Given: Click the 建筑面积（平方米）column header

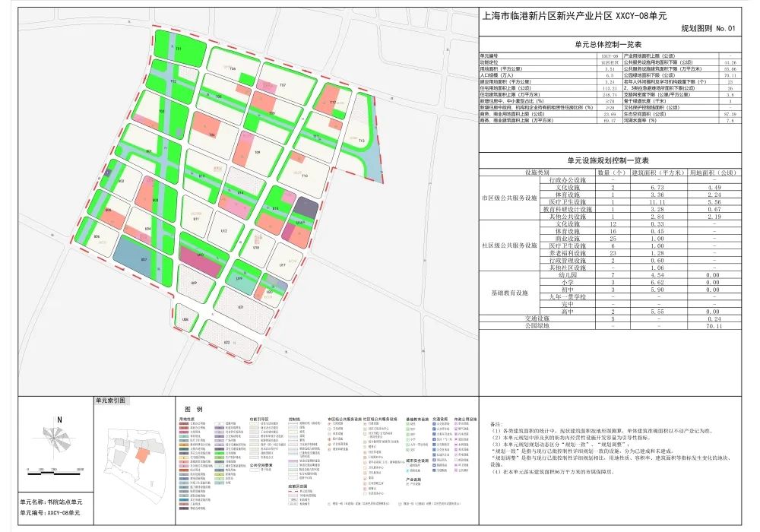Looking at the screenshot, I should point(657,173).
